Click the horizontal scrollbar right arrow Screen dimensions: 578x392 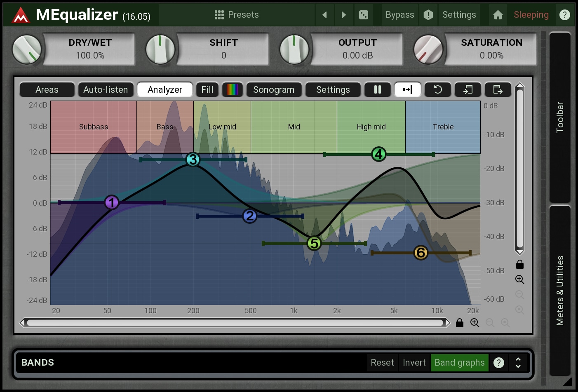448,323
